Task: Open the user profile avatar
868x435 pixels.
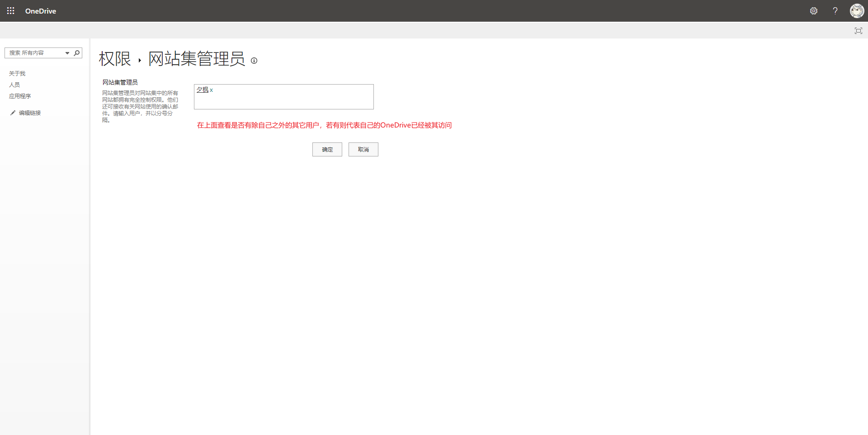Action: [857, 11]
